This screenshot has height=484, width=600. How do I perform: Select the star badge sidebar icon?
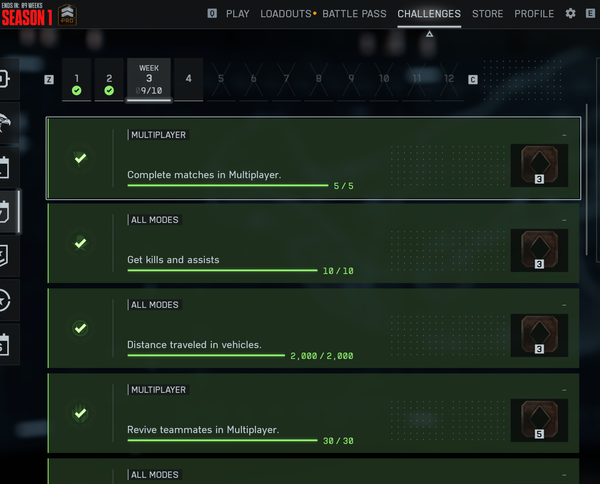point(7,299)
